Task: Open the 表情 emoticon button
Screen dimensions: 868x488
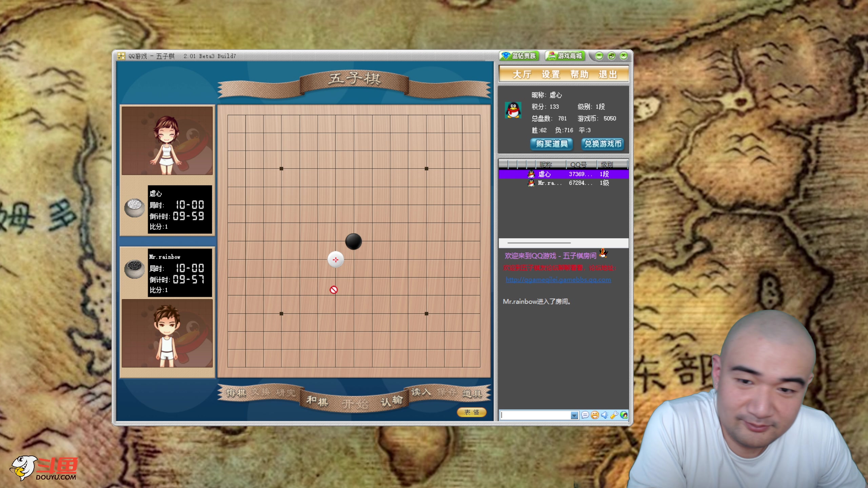Action: point(472,412)
